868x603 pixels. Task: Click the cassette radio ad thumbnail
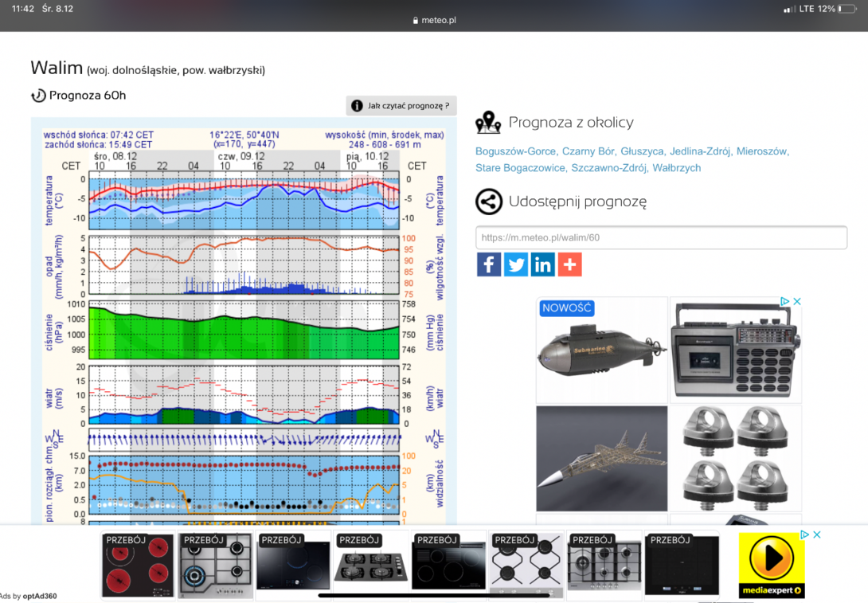[736, 350]
